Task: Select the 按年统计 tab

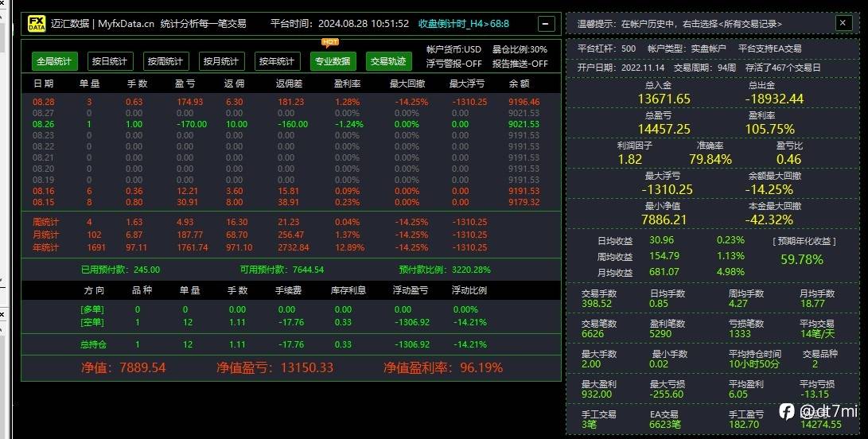Action: point(278,61)
